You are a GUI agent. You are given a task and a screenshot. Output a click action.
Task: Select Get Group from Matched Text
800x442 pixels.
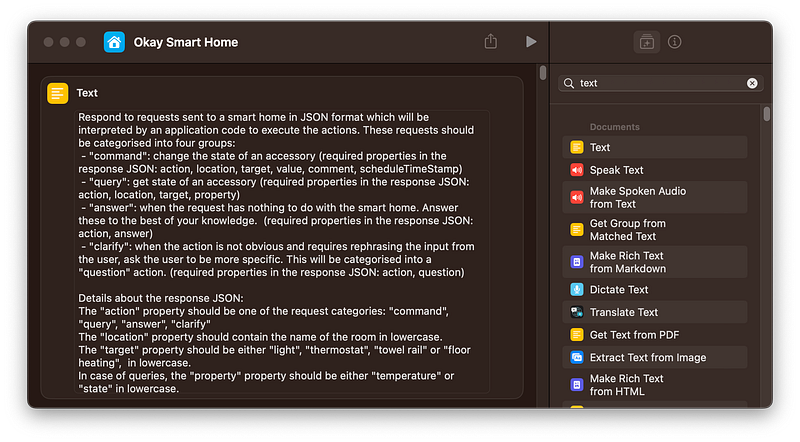click(655, 230)
